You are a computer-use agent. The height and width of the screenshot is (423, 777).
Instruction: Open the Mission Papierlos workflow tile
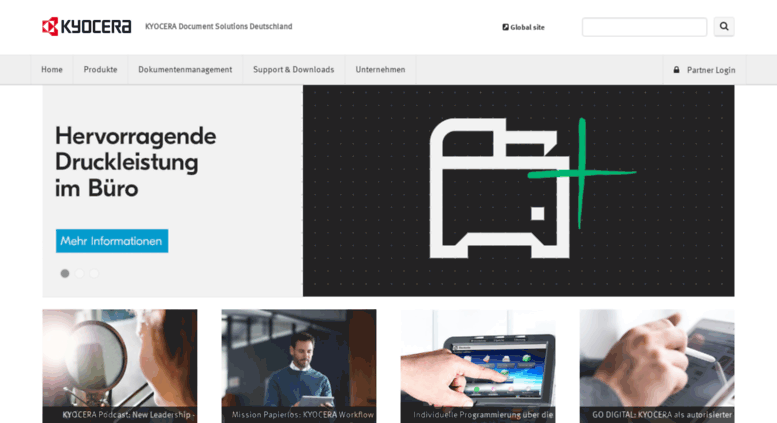(x=299, y=365)
